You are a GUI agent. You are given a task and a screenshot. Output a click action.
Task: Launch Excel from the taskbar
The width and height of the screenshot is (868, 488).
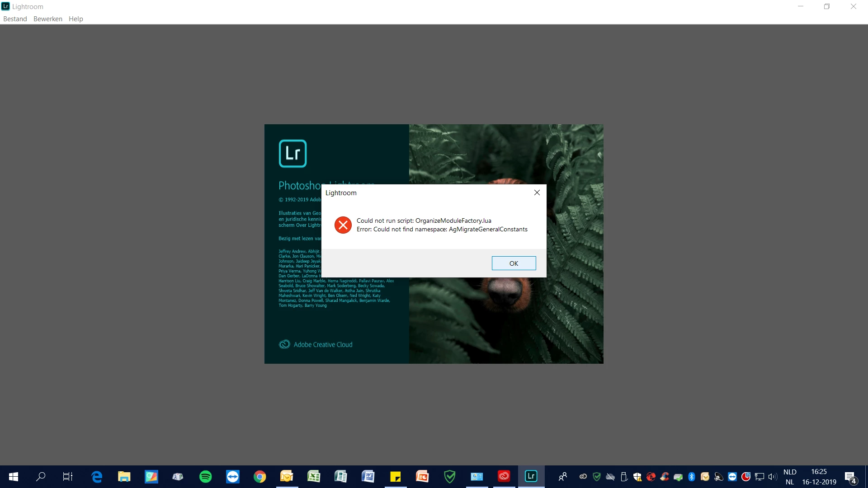[x=314, y=477]
